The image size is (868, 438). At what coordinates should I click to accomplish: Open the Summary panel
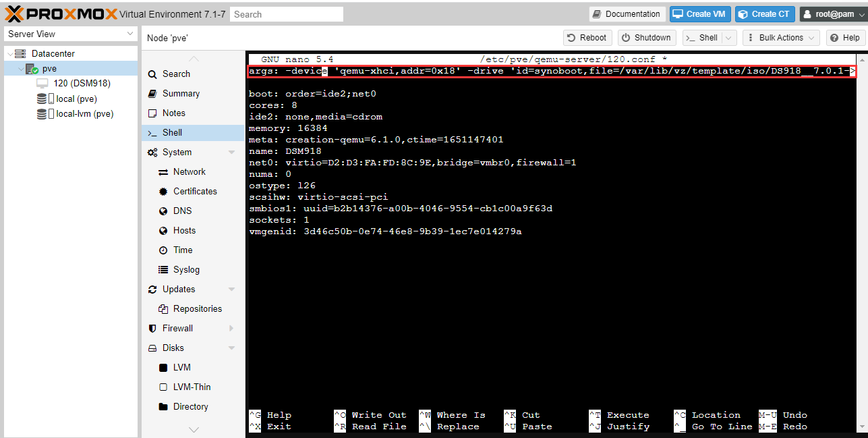(x=193, y=94)
